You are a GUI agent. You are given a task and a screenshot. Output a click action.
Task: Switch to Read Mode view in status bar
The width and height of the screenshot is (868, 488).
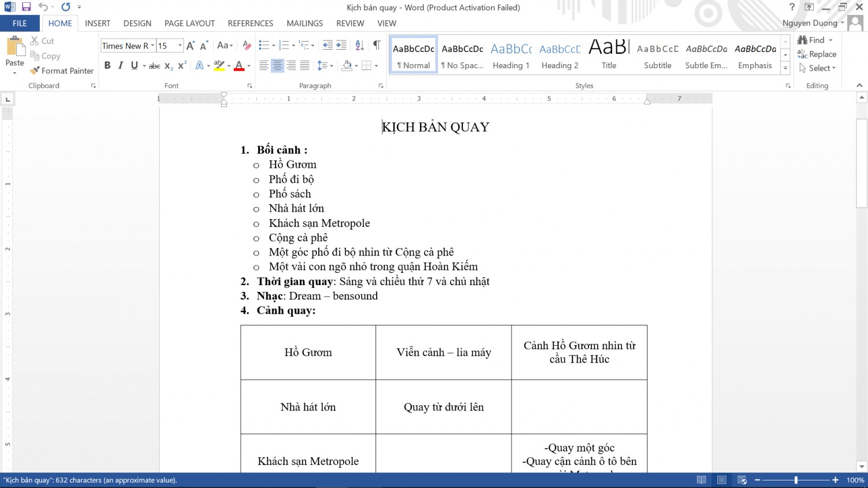pos(701,480)
